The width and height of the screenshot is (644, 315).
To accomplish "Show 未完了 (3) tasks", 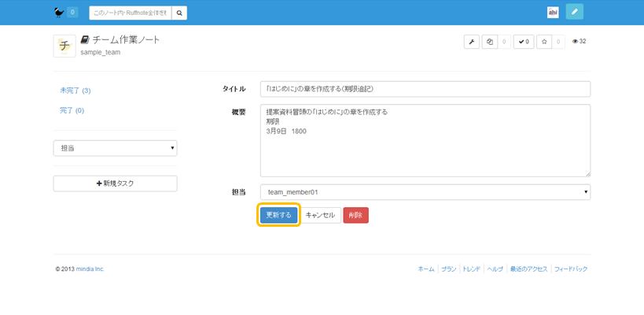I will (75, 91).
